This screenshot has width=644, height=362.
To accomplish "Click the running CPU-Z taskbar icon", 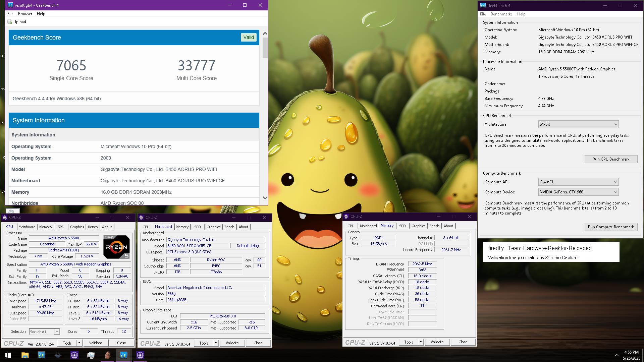I will (x=140, y=355).
